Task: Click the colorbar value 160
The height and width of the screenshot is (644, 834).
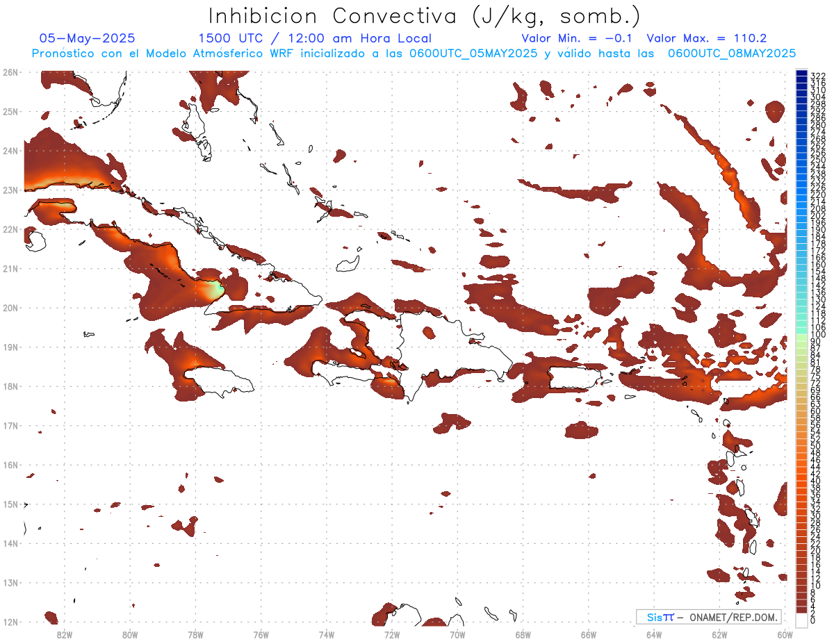Action: coord(817,265)
